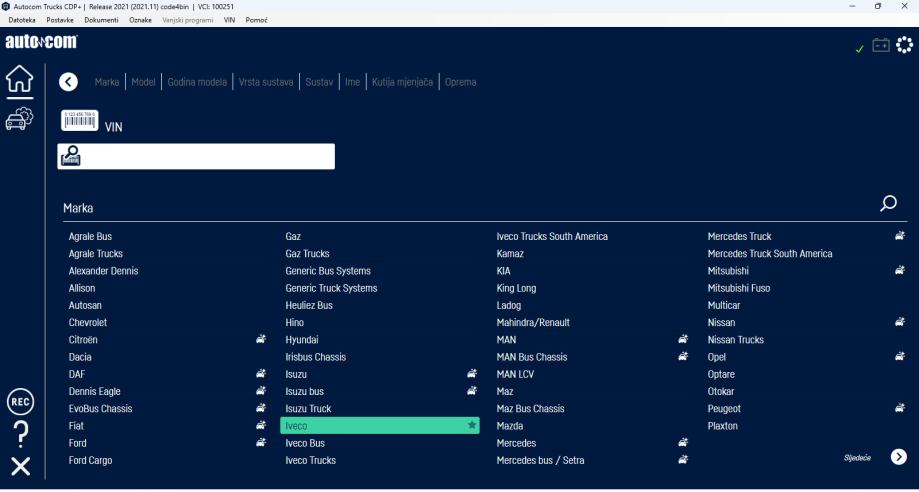Click the VIN search scanner icon
Image resolution: width=919 pixels, height=492 pixels.
pos(70,157)
